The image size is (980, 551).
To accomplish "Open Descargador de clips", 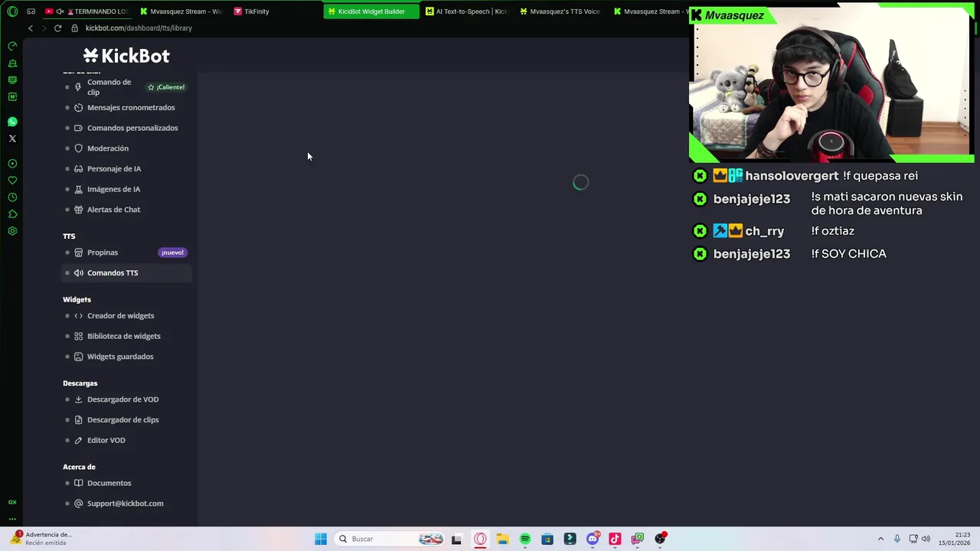I will [122, 420].
